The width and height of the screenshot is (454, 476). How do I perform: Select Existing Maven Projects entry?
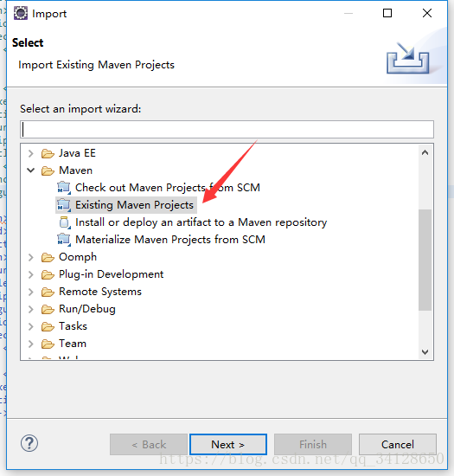tap(134, 205)
